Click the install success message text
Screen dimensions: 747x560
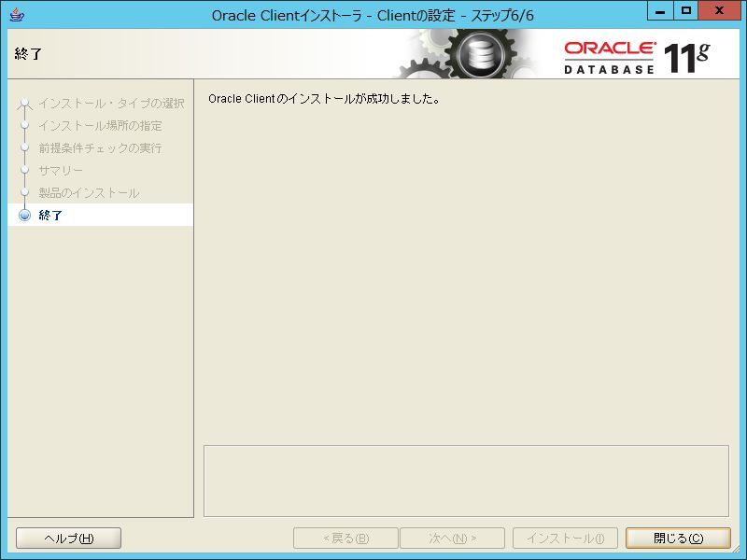point(324,99)
